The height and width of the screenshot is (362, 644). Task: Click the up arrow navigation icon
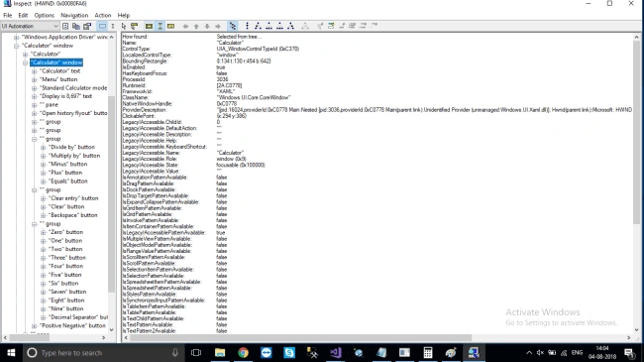(x=196, y=26)
